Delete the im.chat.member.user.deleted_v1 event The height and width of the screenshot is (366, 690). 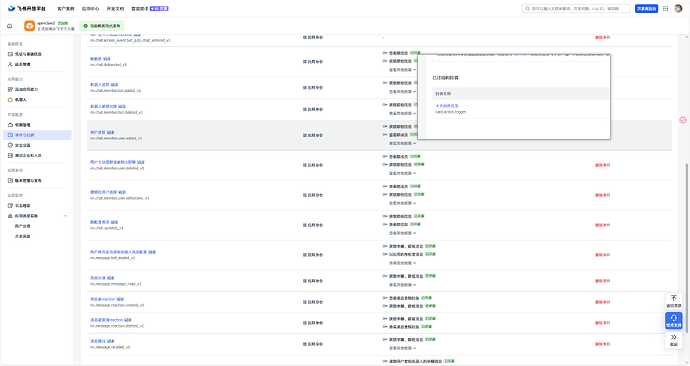pos(602,165)
